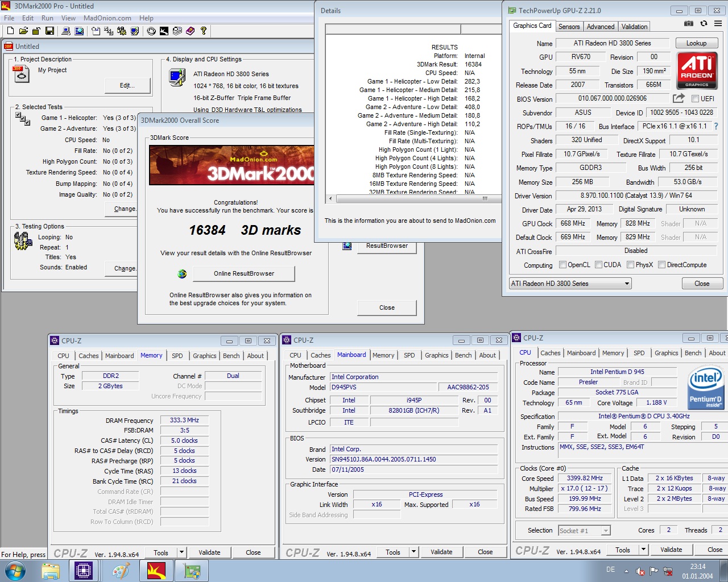Expand Tools arrow in CPU-Z Memory window
The width and height of the screenshot is (728, 582).
[181, 552]
